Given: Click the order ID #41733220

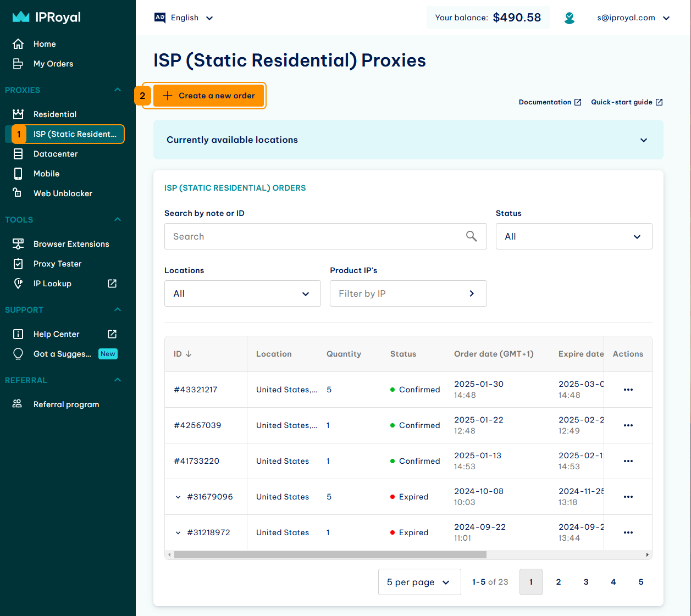Looking at the screenshot, I should (196, 461).
